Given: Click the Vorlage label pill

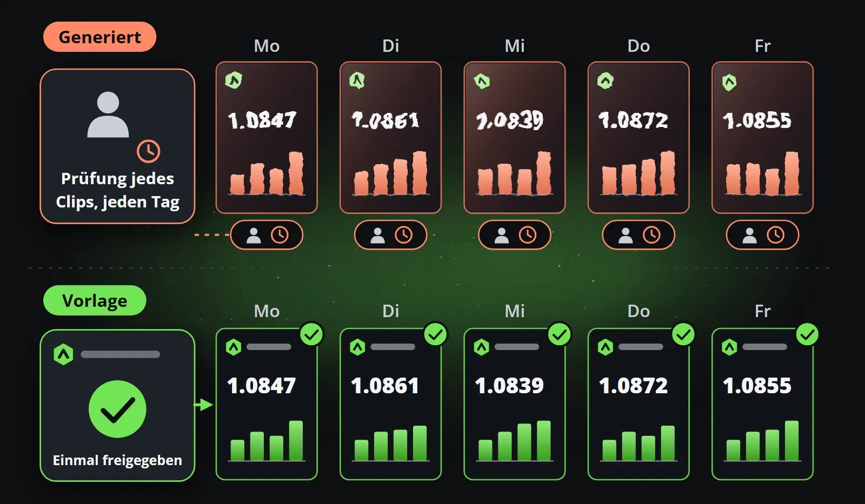Looking at the screenshot, I should coord(95,300).
